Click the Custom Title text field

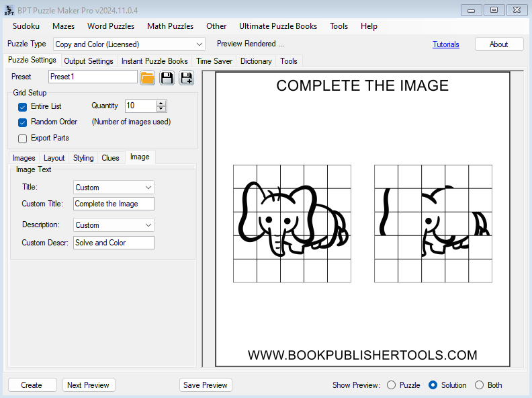click(x=114, y=204)
